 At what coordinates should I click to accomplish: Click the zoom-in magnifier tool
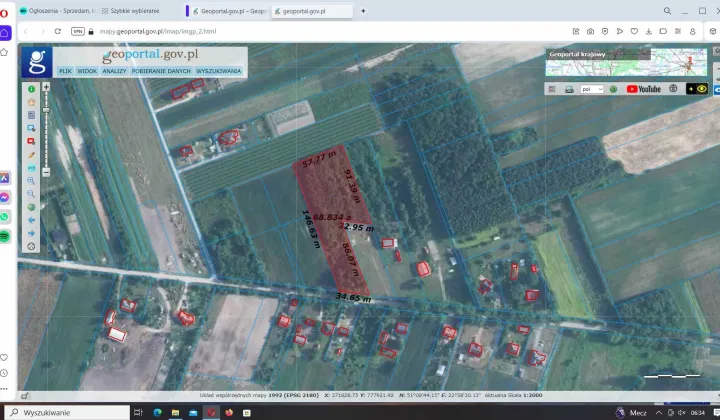pyautogui.click(x=32, y=180)
